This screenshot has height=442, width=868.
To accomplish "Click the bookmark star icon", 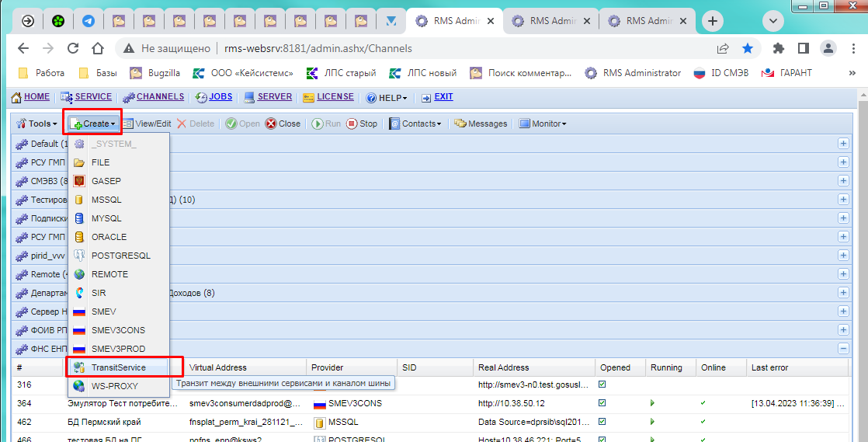I will pos(748,49).
